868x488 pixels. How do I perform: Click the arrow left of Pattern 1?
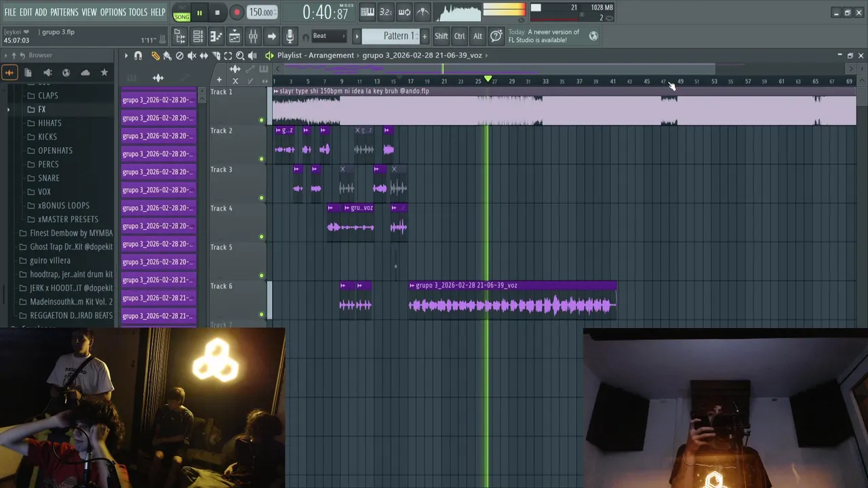(x=357, y=36)
